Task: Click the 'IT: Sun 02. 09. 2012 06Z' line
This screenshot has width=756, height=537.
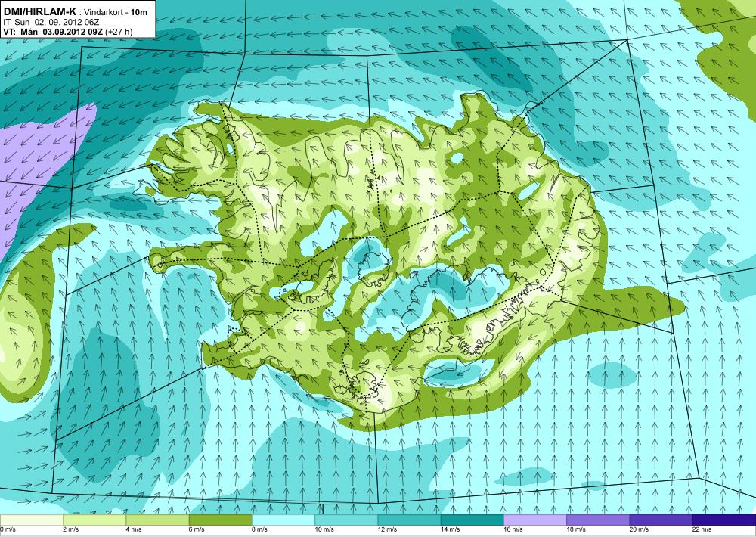Action: click(x=51, y=22)
